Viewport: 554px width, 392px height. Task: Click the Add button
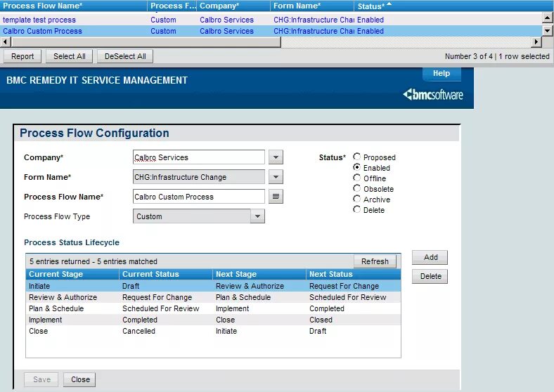[x=430, y=257]
